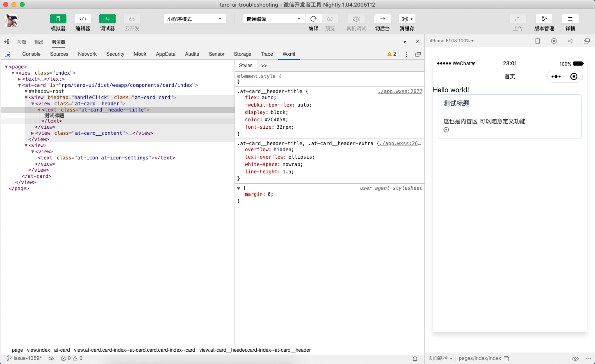This screenshot has height=364, width=595.
Task: Click the issue-1059* git branch indicator
Action: click(x=24, y=358)
